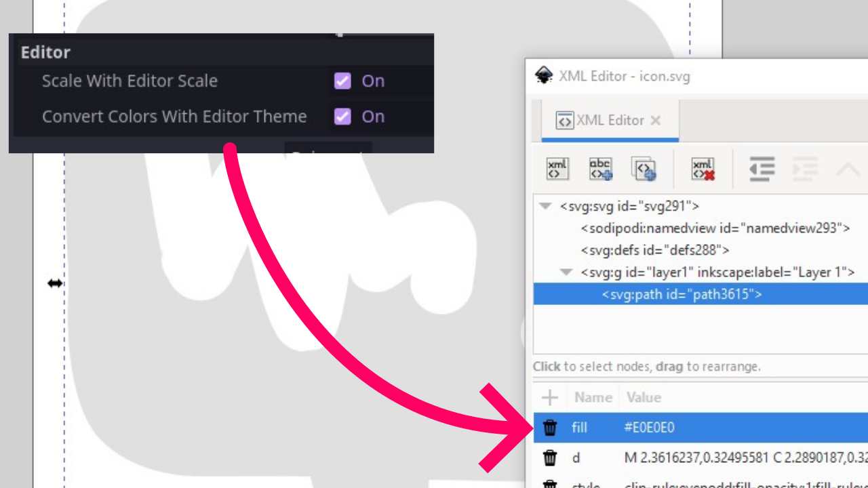Screen dimensions: 868x488
Task: Select the svg:path path3615 node
Action: (x=682, y=294)
